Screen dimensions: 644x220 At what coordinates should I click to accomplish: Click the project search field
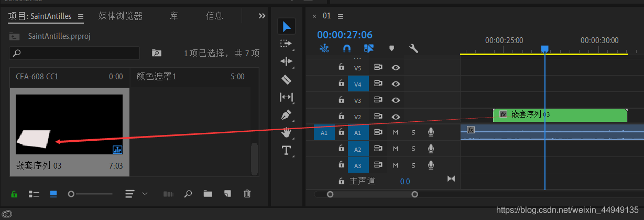(x=74, y=53)
